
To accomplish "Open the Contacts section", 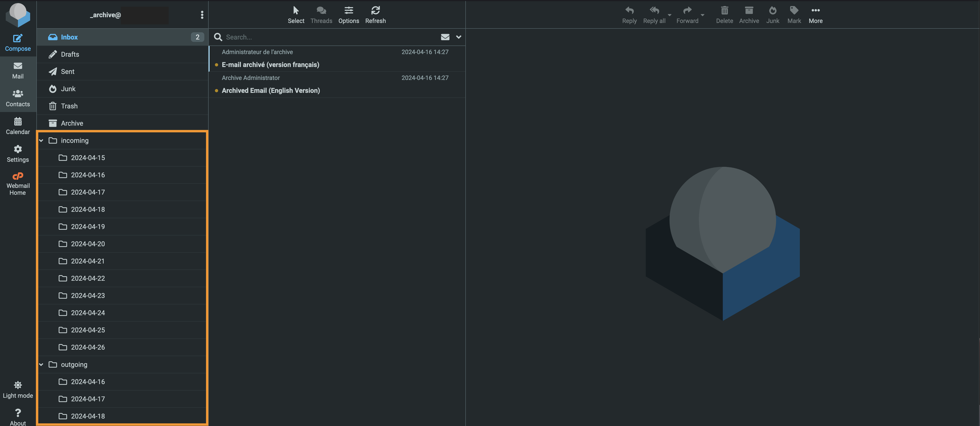I will [18, 98].
